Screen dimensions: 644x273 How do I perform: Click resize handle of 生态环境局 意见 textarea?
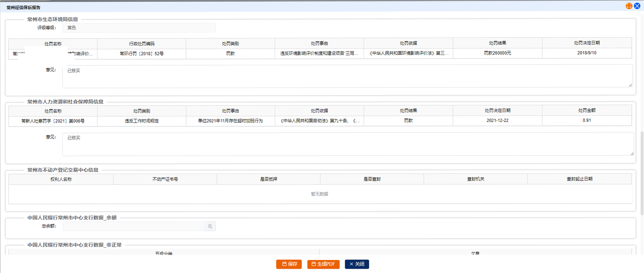click(630, 85)
